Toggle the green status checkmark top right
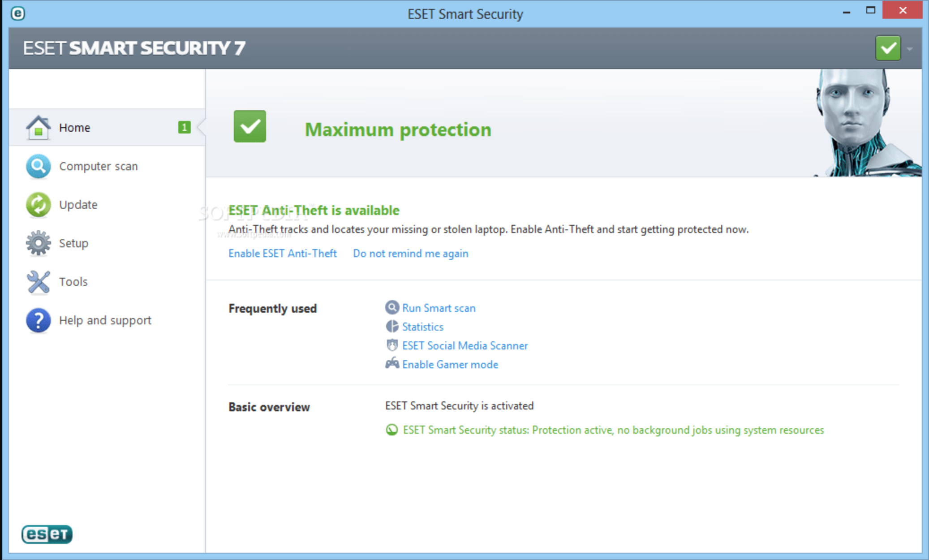The width and height of the screenshot is (929, 560). (889, 48)
